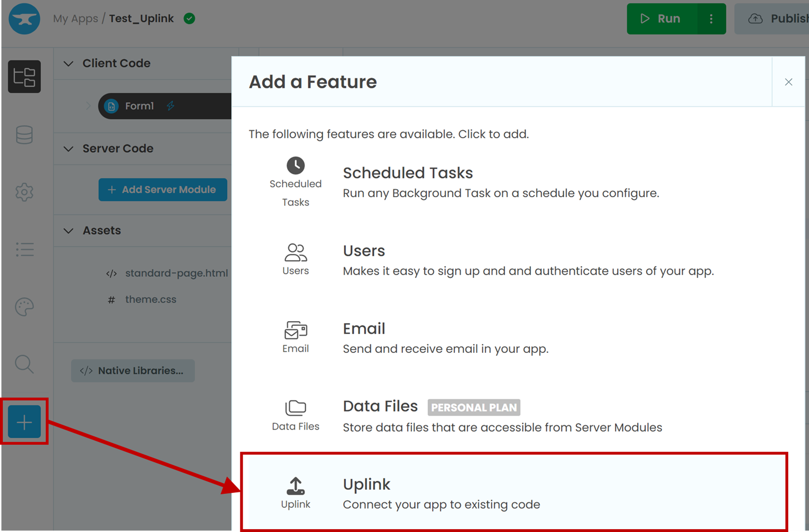Open the App Browser sidebar icon
Image resolution: width=809 pixels, height=532 pixels.
[24, 77]
